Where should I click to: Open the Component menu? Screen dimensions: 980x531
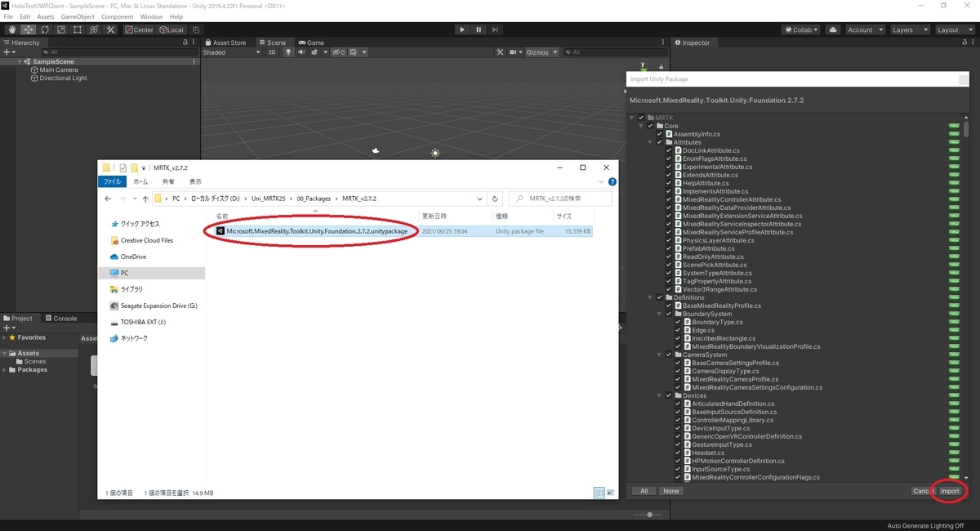click(118, 16)
